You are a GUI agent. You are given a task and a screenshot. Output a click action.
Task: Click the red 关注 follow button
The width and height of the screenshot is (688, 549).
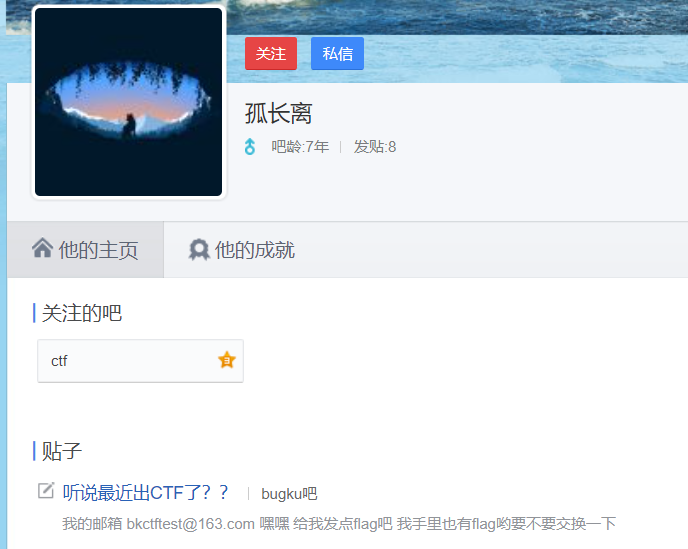[271, 54]
